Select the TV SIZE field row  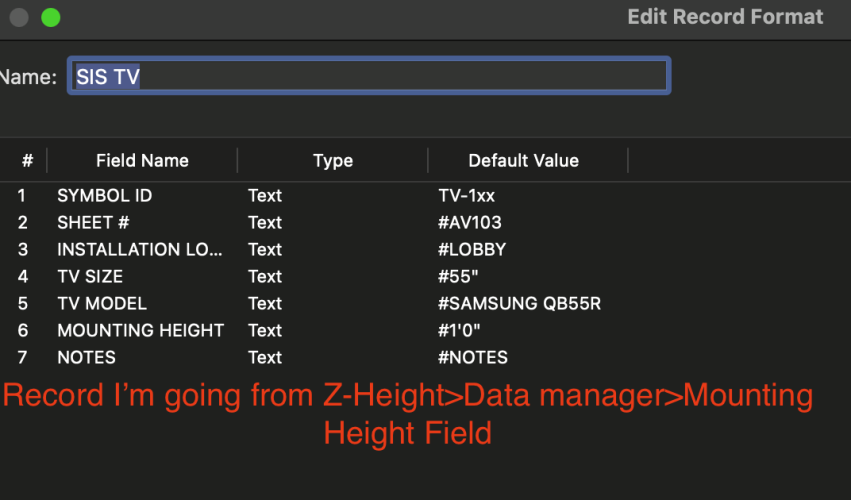point(90,277)
